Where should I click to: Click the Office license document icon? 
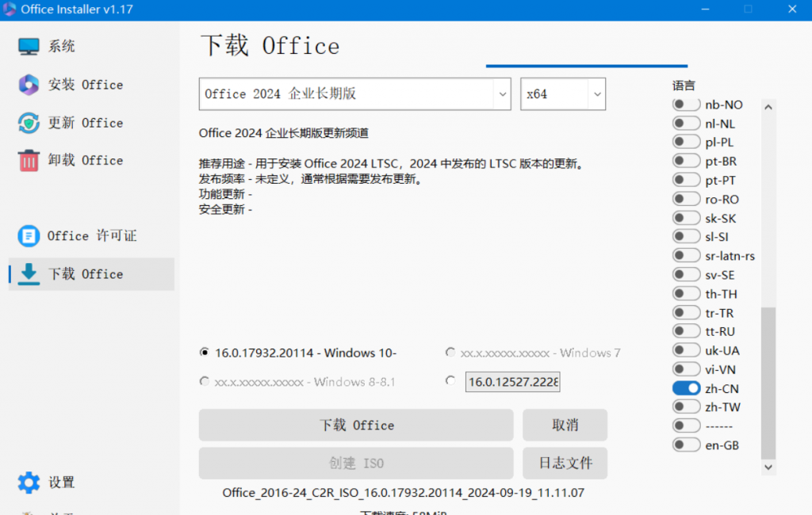click(x=29, y=236)
